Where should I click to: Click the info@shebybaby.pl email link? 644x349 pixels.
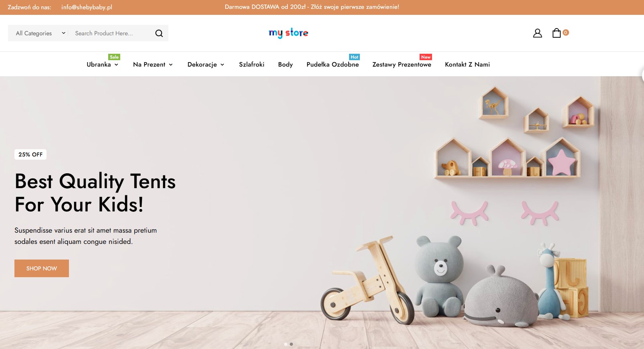coord(87,7)
